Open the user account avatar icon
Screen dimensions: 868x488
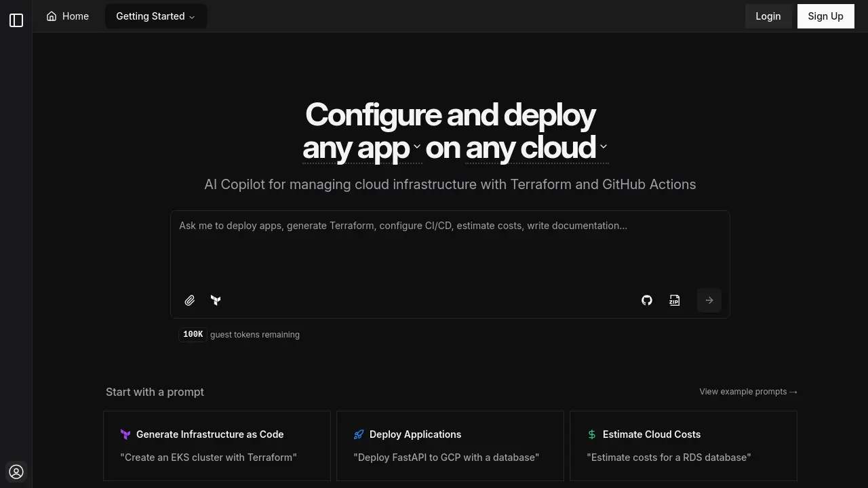click(x=16, y=472)
